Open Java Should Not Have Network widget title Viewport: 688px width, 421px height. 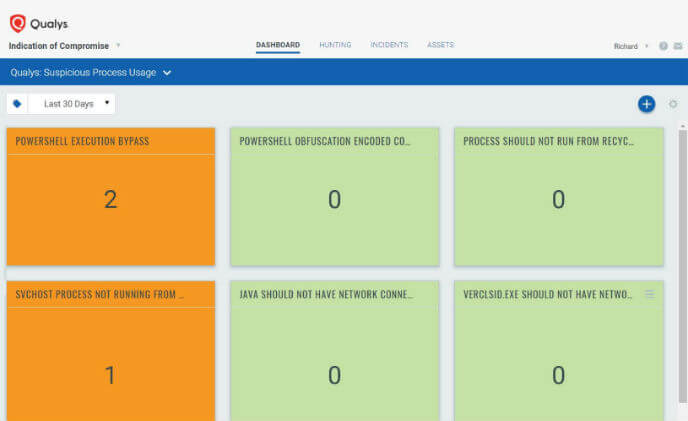(x=326, y=294)
